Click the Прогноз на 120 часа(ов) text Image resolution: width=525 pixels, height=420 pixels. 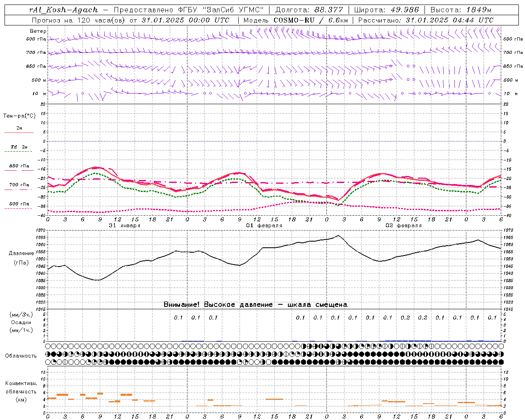point(80,20)
